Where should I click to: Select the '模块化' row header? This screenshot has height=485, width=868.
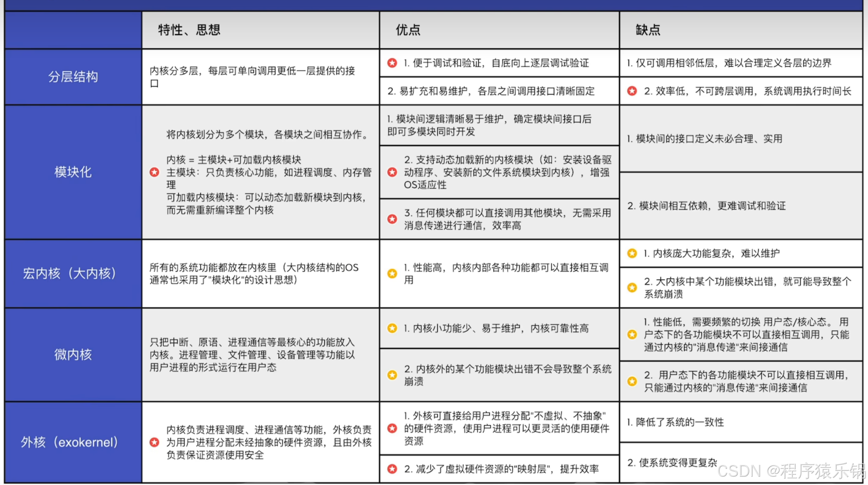tap(73, 172)
